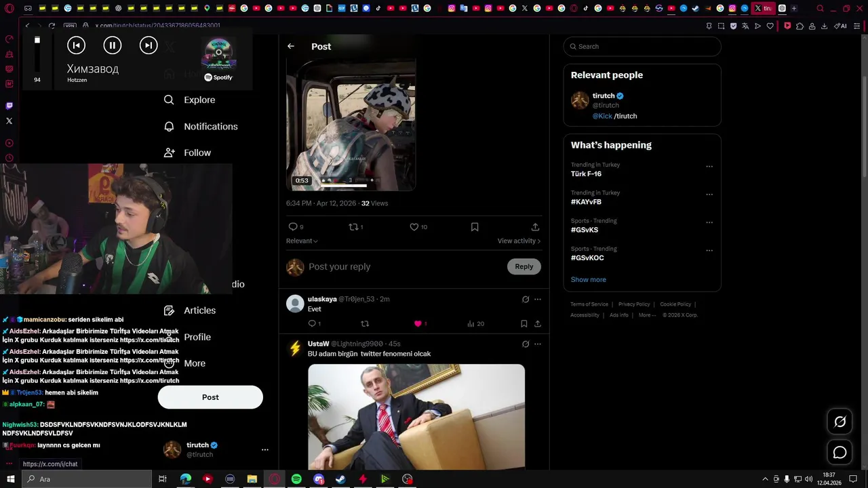This screenshot has width=868, height=488.
Task: Open the floating Grok button
Action: point(840,422)
